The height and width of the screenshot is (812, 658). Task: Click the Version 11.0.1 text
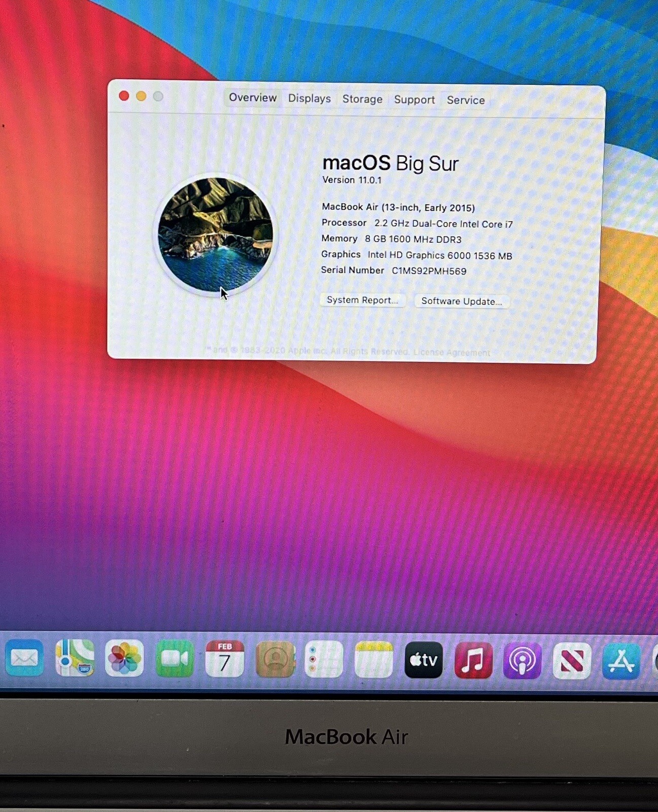[x=352, y=180]
